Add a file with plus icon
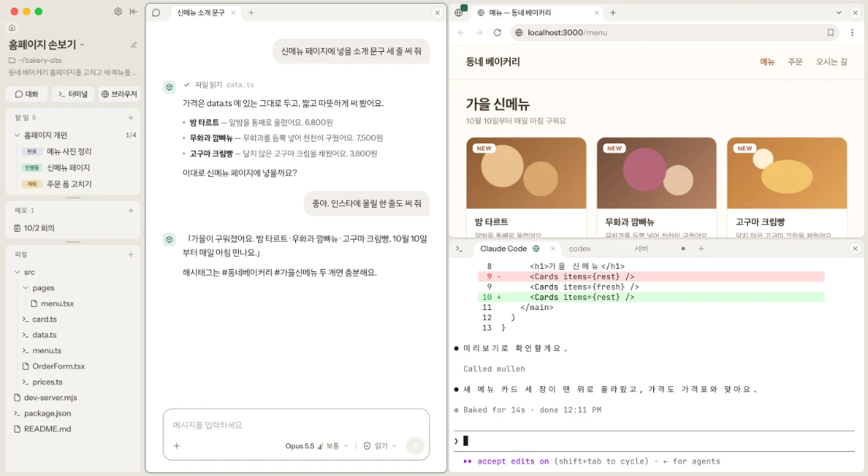The height and width of the screenshot is (476, 868). [x=131, y=254]
